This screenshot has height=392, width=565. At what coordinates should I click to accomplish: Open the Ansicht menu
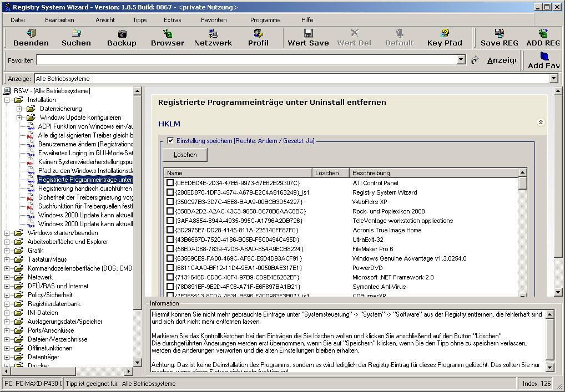[x=105, y=20]
